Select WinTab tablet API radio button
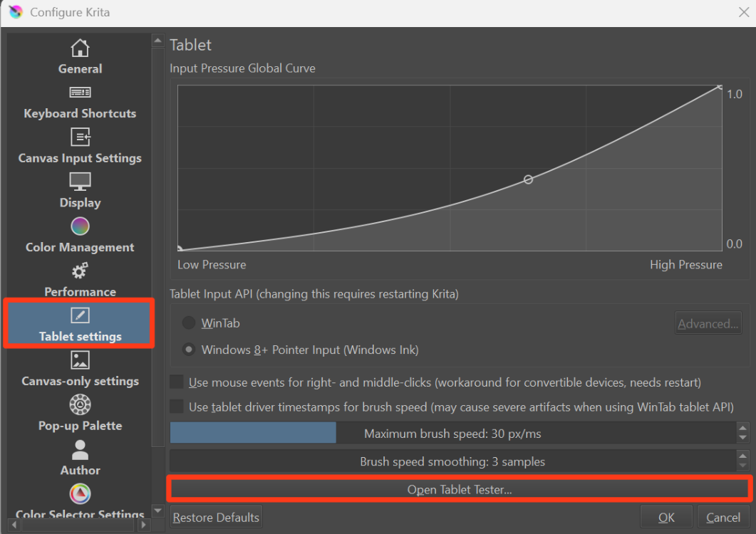 point(189,323)
